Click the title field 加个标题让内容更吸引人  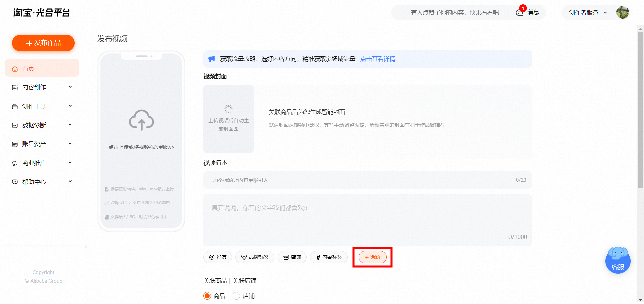(x=367, y=180)
